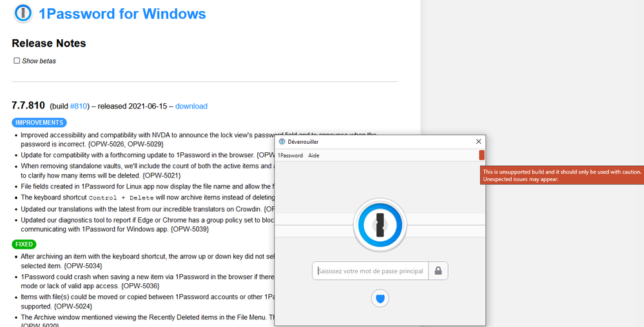Click the 1Password for Windows heading
Viewport: 644px width, 327px height.
coord(122,14)
